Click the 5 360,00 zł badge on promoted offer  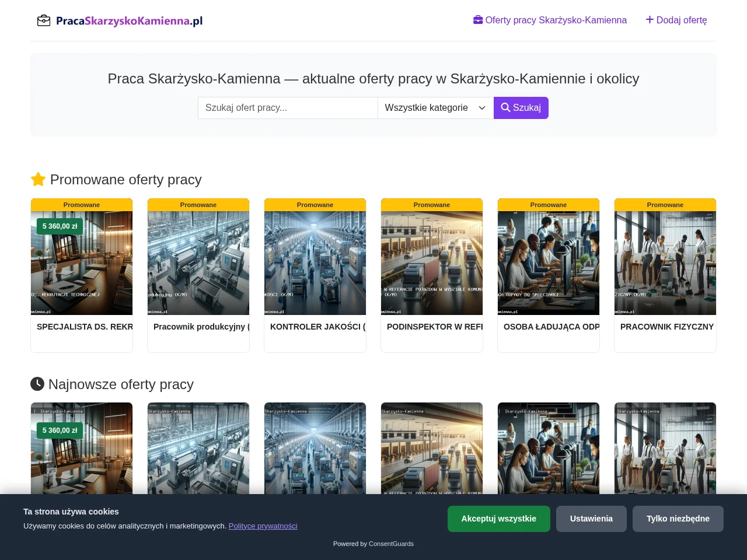[x=60, y=226]
